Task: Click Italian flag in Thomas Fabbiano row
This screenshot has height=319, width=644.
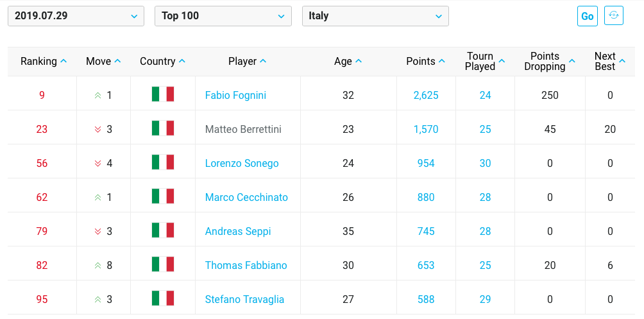Action: (x=163, y=264)
